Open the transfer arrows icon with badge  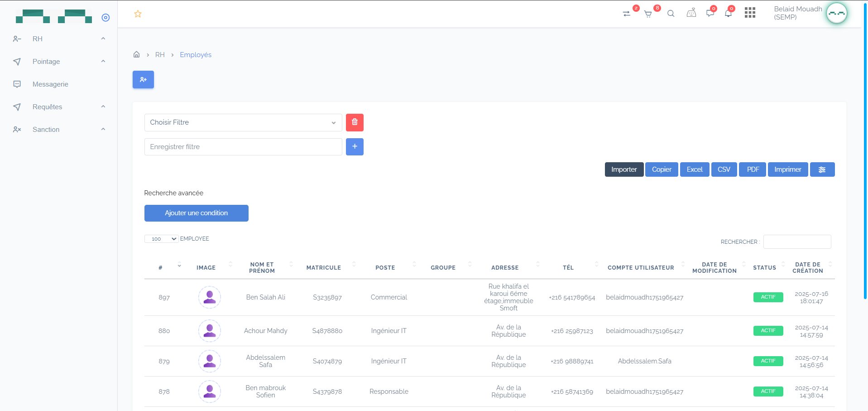tap(627, 14)
